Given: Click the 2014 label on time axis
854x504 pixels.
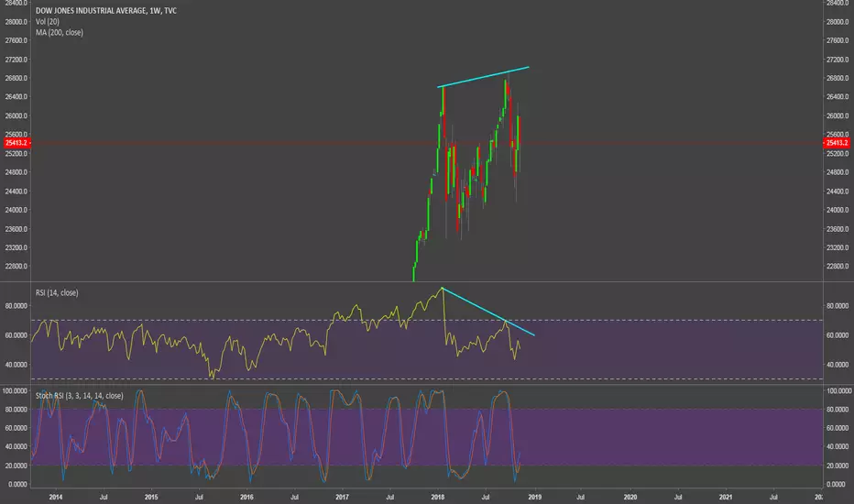Looking at the screenshot, I should click(x=56, y=497).
